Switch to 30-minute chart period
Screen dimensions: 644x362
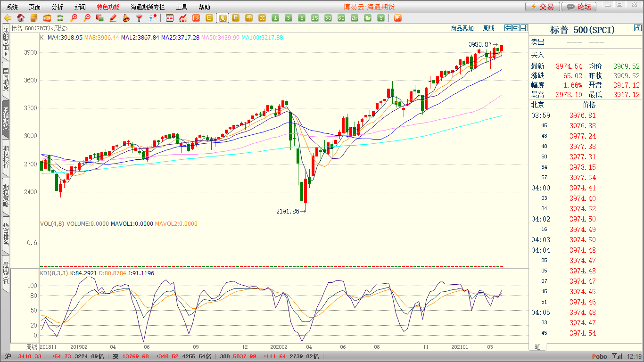[x=328, y=18]
